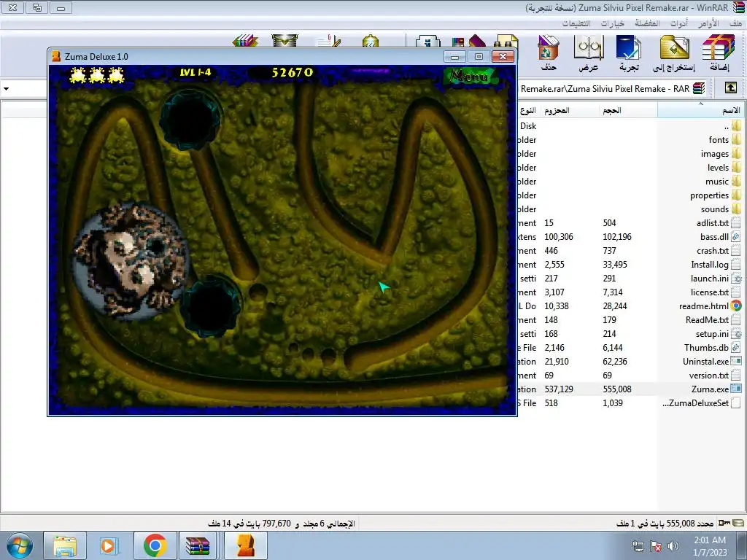Open the address bar dropdown arrow
This screenshot has height=560, width=747.
6,88
